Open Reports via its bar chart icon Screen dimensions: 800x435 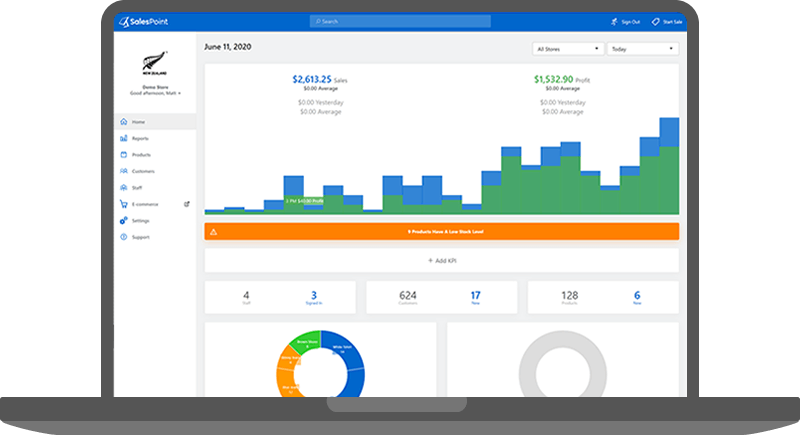tap(123, 139)
